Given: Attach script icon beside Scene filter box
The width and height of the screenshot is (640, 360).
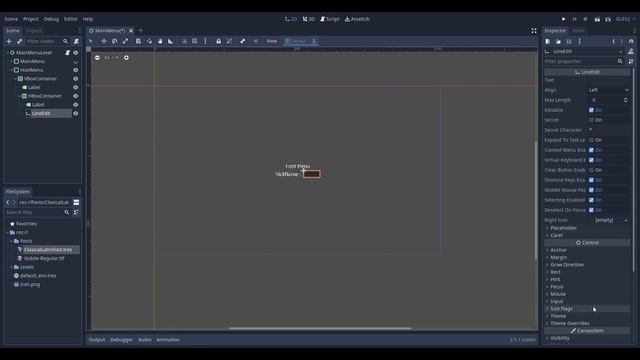Looking at the screenshot, I should (76, 41).
